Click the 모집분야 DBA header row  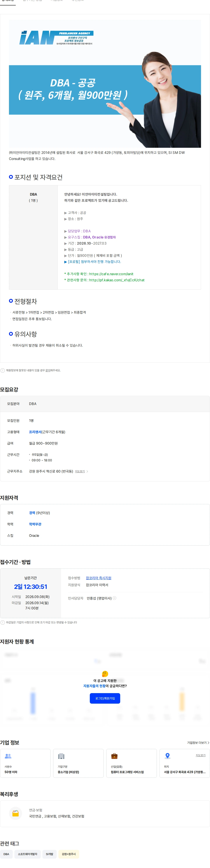click(105, 404)
